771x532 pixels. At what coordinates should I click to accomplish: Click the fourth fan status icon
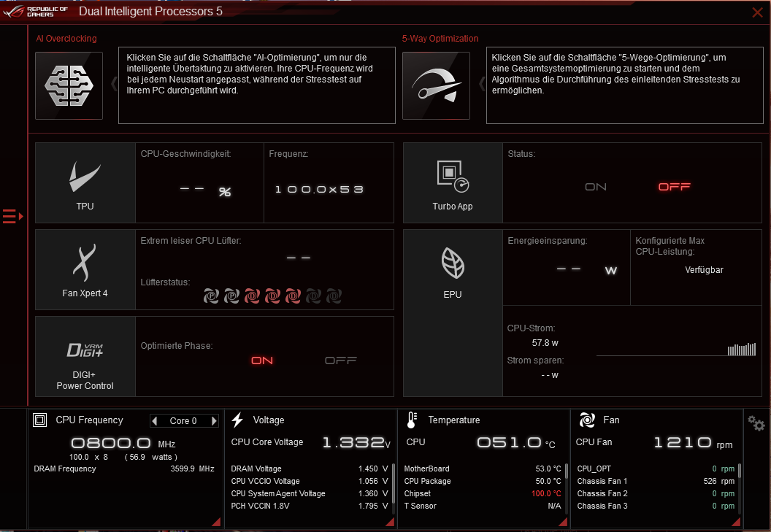tap(272, 296)
